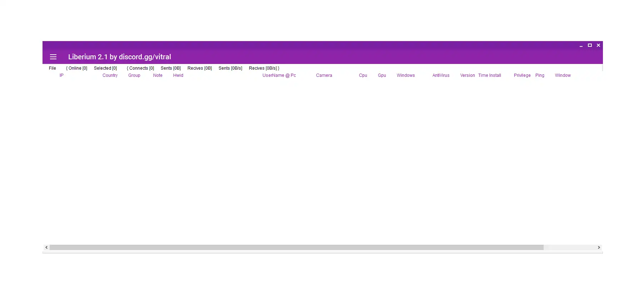644x304 pixels.
Task: Sort by the IP column header
Action: pyautogui.click(x=61, y=75)
